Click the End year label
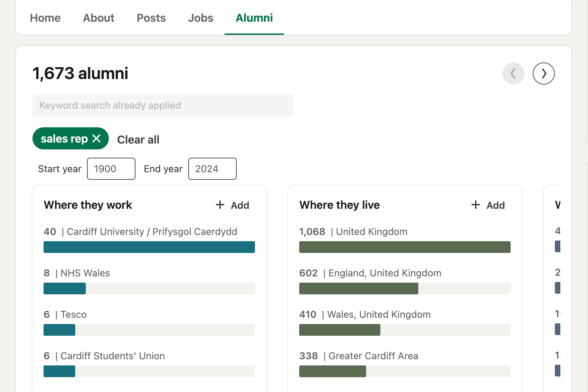The image size is (588, 392). point(163,169)
